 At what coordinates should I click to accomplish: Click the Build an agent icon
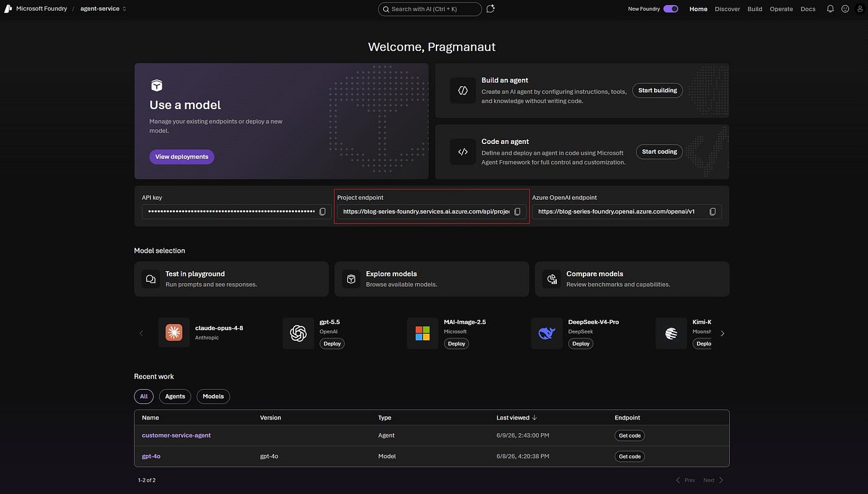[x=463, y=91]
